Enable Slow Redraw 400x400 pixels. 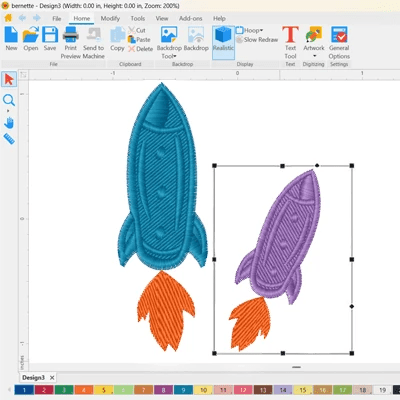coord(257,39)
